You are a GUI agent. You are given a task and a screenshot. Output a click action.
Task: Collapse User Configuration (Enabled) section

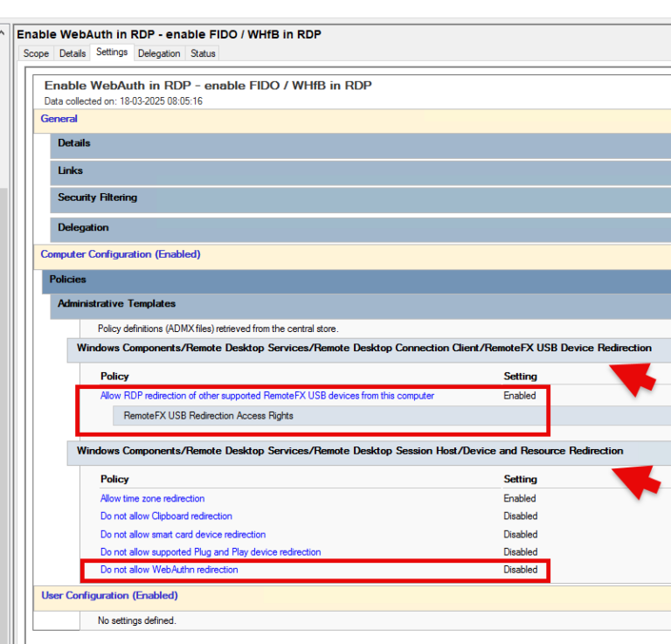click(x=109, y=596)
